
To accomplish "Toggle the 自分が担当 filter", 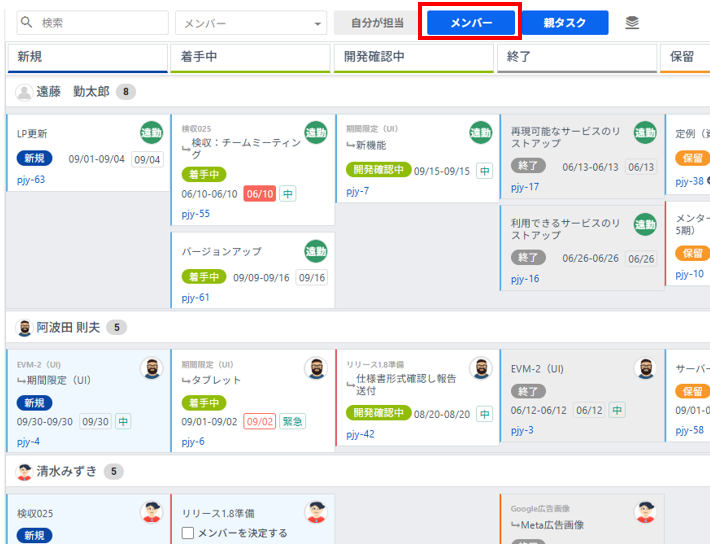I will 375,23.
